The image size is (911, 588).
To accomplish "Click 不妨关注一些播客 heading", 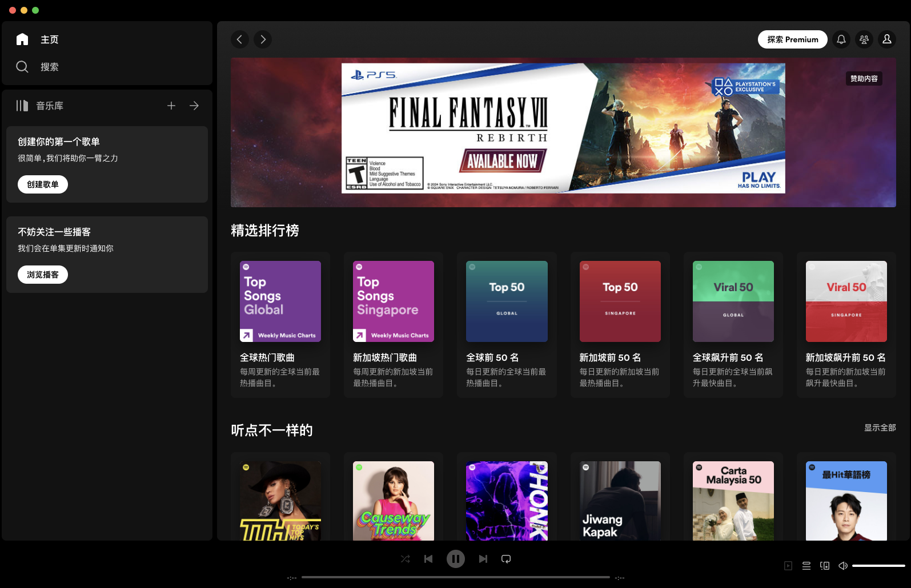I will 54,232.
